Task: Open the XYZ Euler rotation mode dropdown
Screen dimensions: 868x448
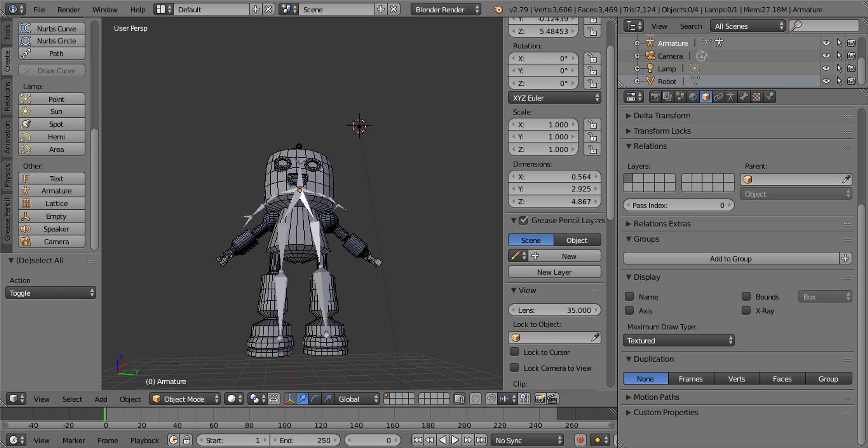Action: 555,98
